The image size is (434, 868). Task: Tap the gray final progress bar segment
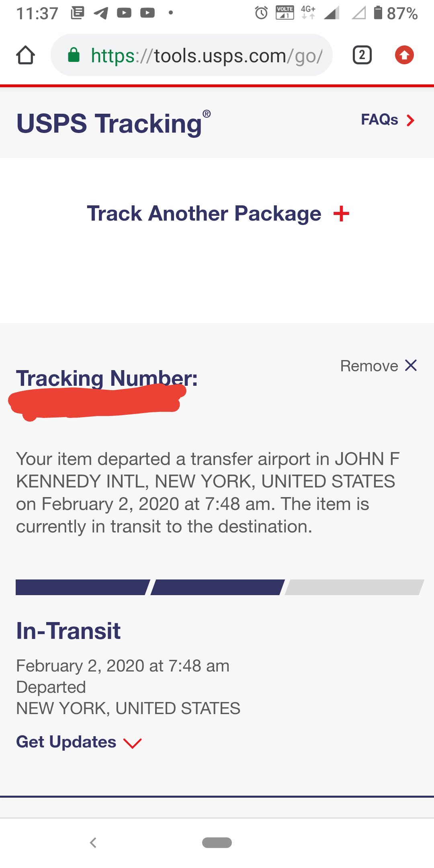[354, 587]
